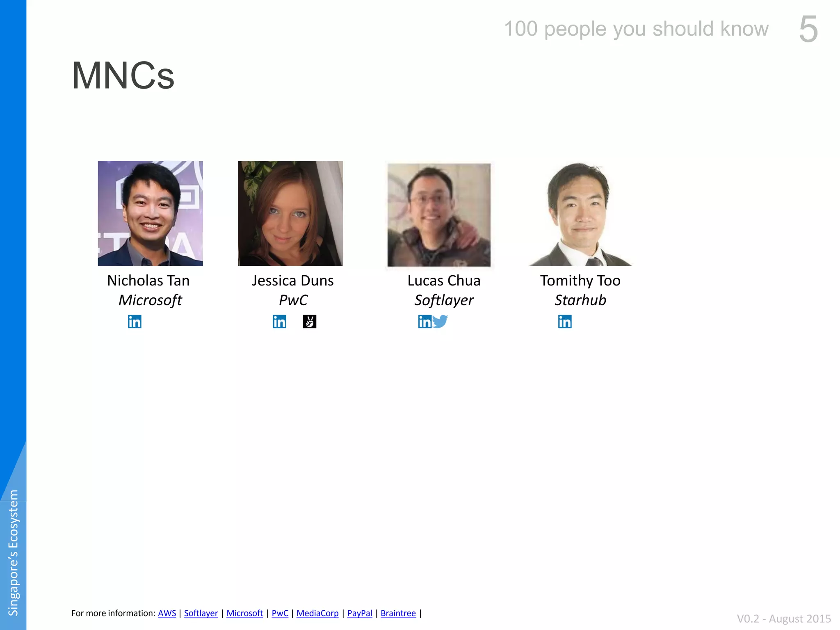The width and height of the screenshot is (840, 630).
Task: Open Jessica Duns' LinkedIn icon
Action: [279, 322]
